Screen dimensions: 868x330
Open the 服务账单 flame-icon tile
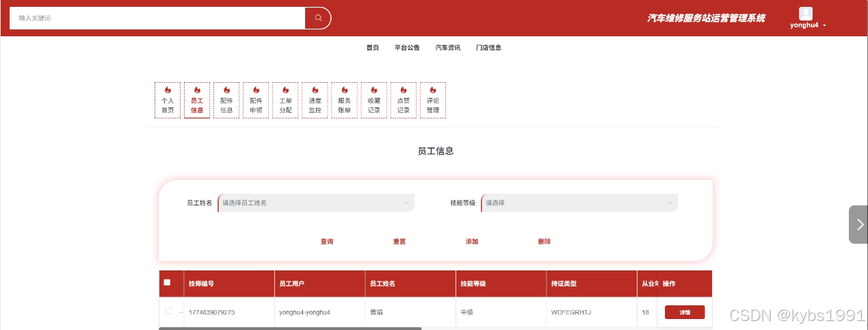click(x=344, y=100)
